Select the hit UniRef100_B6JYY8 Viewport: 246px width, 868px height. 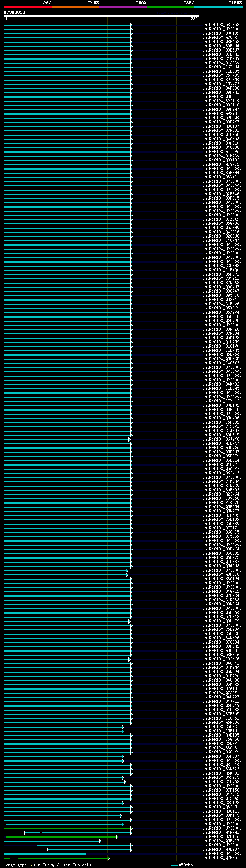click(221, 439)
